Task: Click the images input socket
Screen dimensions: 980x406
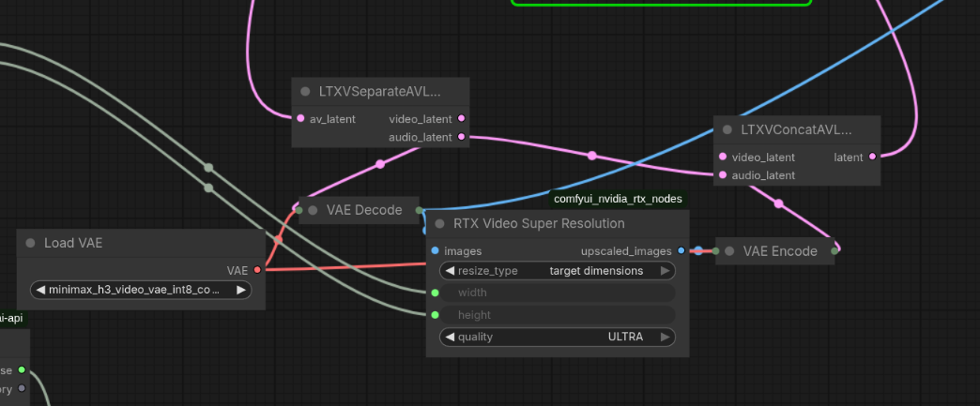Action: (435, 251)
